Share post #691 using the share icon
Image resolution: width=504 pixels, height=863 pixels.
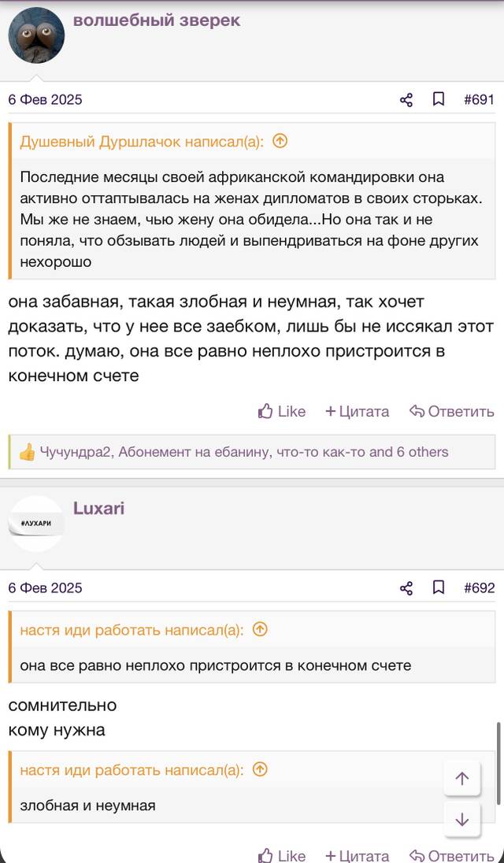coord(406,100)
